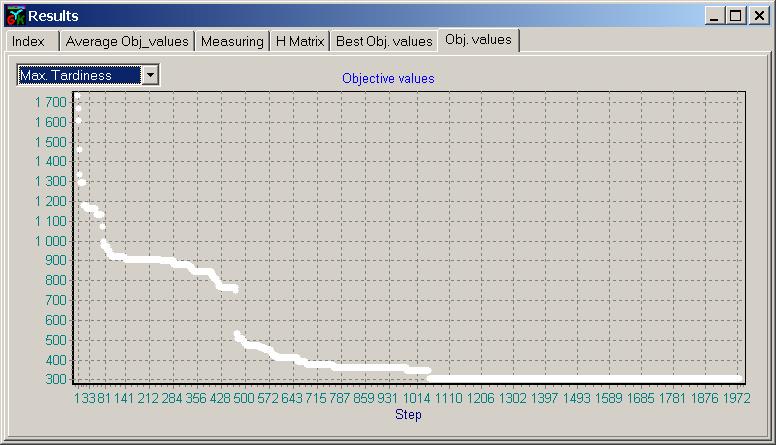Click the 600 y-axis value
The width and height of the screenshot is (776, 445).
56,320
